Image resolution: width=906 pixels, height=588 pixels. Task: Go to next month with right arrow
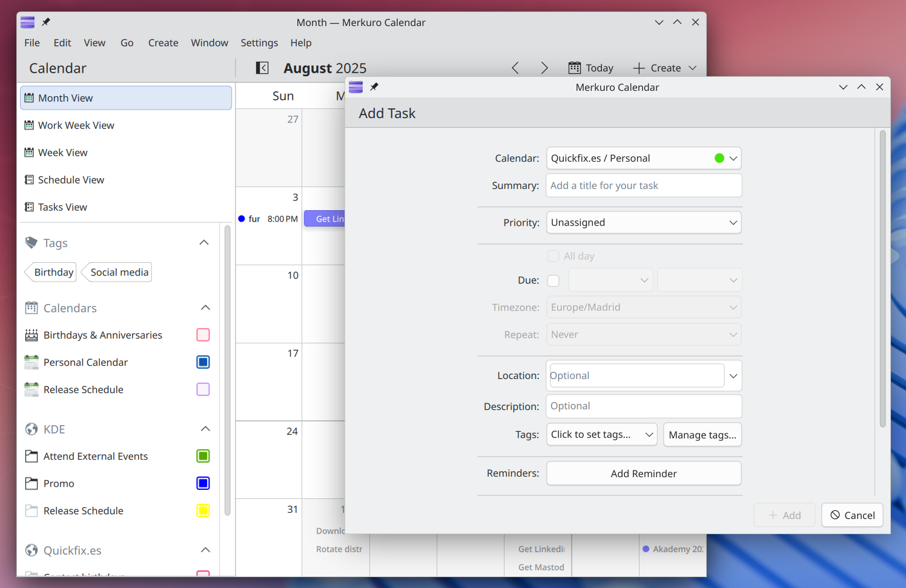tap(544, 68)
